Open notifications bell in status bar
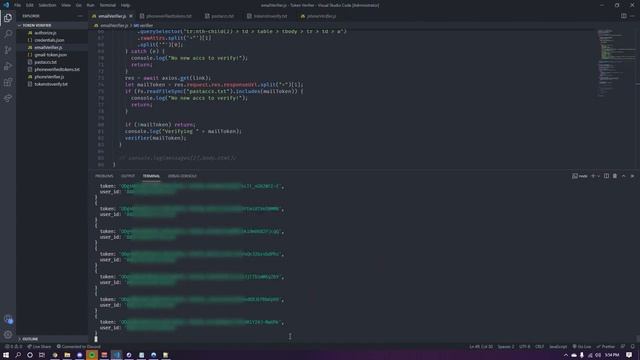This screenshot has width=640, height=360. click(x=632, y=347)
